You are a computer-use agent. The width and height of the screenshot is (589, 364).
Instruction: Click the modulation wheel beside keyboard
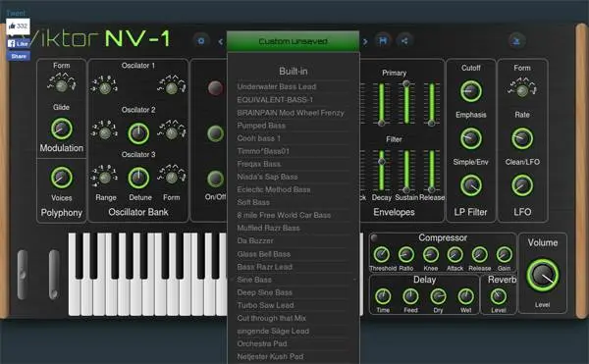54,275
